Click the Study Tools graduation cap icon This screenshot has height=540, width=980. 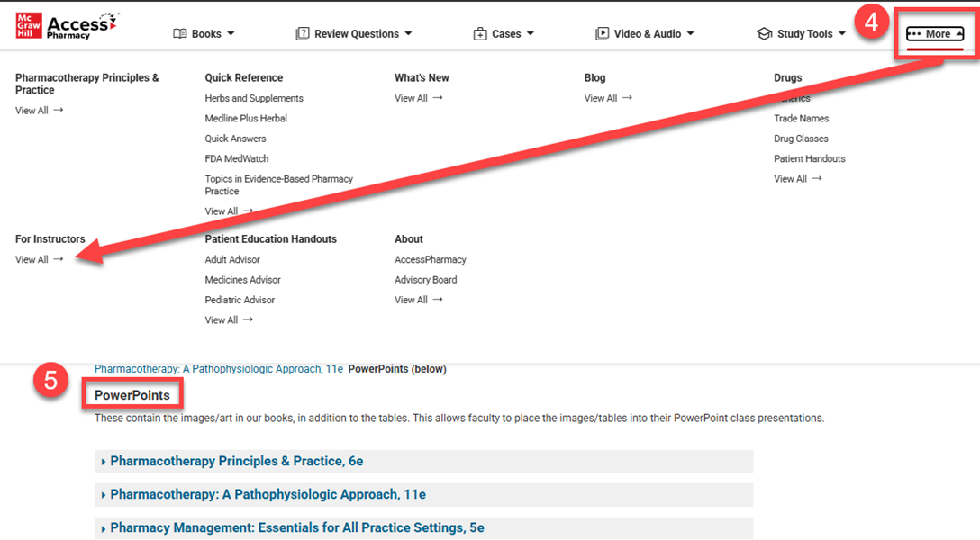[764, 34]
